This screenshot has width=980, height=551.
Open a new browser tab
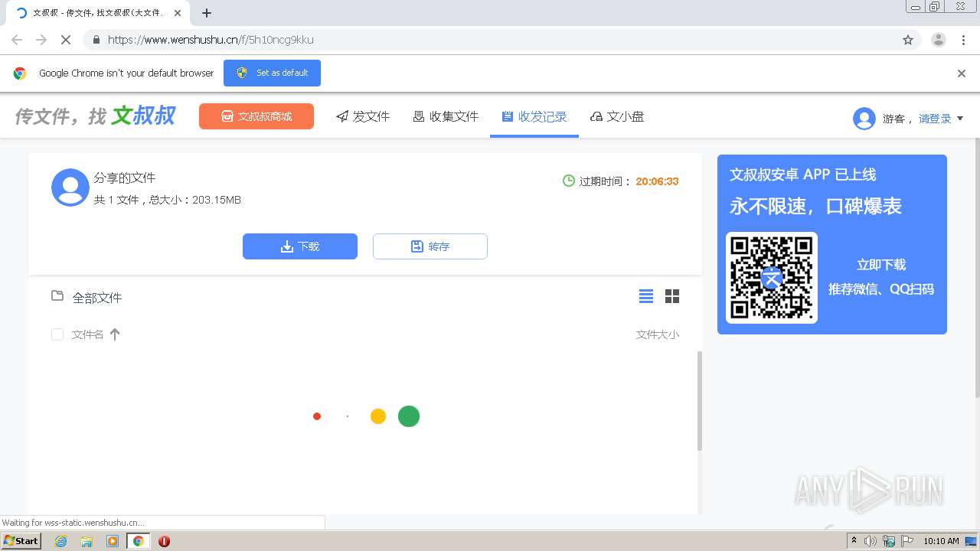(207, 13)
